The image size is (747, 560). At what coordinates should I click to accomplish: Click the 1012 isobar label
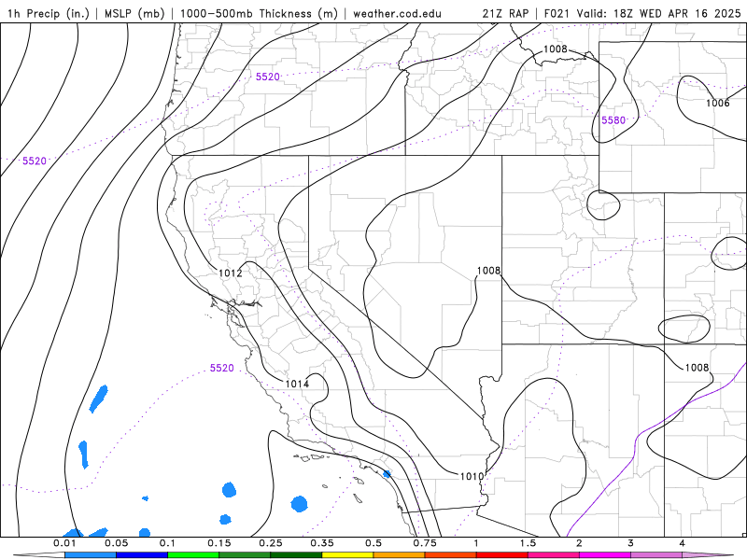(231, 273)
